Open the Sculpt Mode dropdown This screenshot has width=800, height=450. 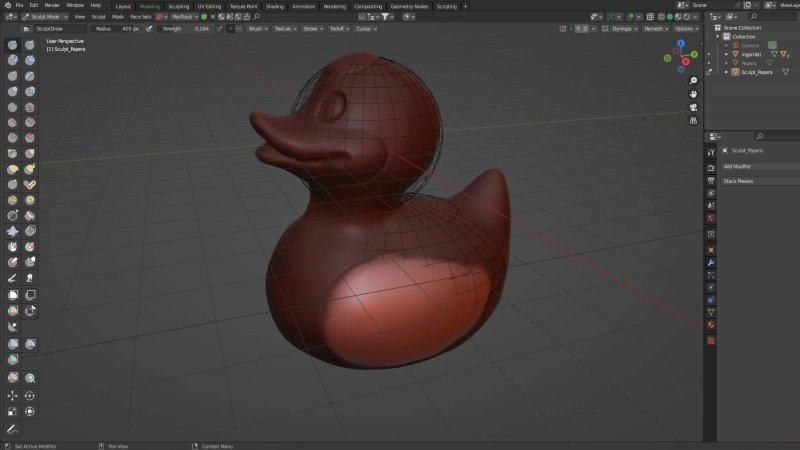pos(45,17)
